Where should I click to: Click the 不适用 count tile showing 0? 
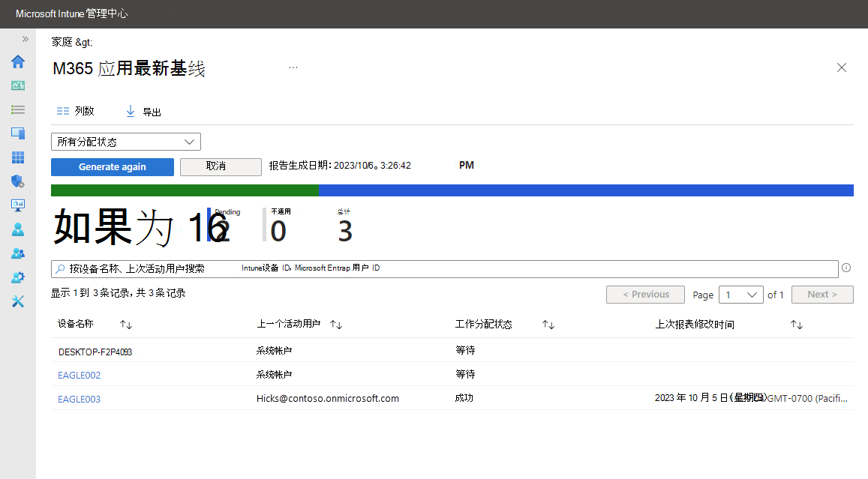[278, 226]
